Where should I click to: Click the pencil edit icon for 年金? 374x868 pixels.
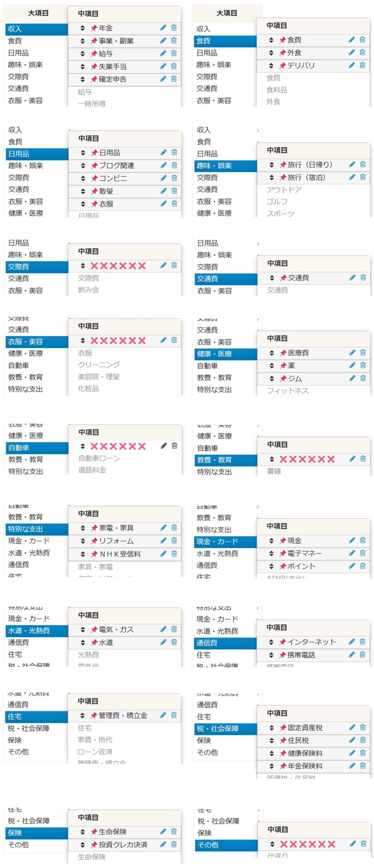[163, 28]
